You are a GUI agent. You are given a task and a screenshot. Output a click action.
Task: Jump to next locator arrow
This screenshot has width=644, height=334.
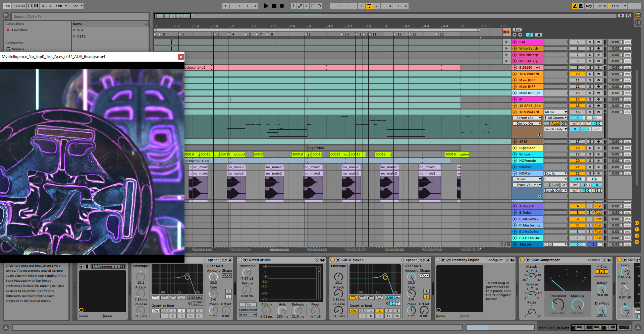pyautogui.click(x=520, y=35)
